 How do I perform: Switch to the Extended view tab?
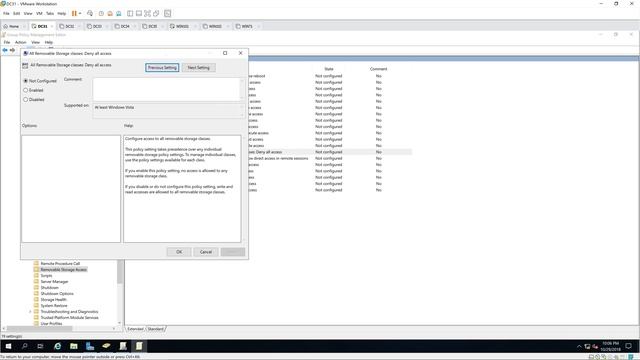tap(136, 329)
